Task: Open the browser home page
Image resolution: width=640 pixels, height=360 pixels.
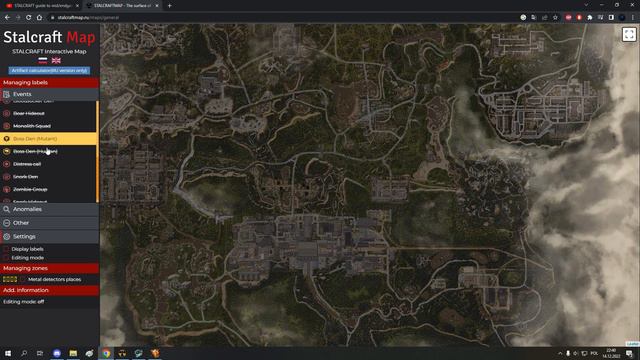Action: [39, 18]
